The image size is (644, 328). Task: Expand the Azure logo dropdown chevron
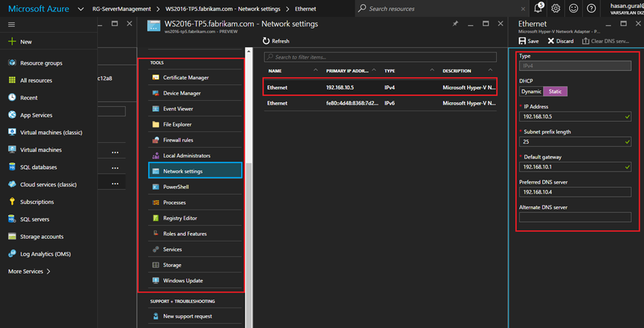80,9
